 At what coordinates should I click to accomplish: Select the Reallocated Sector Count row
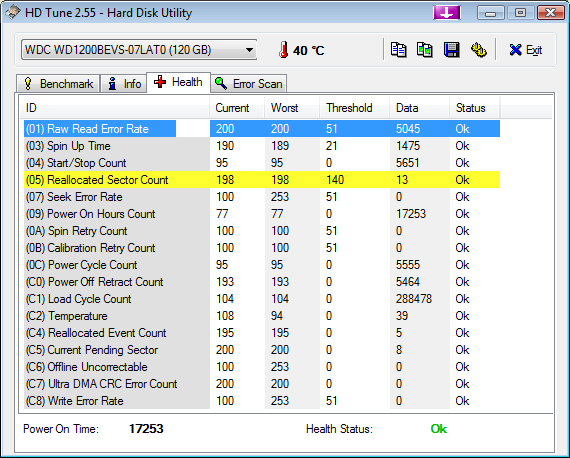tap(262, 180)
